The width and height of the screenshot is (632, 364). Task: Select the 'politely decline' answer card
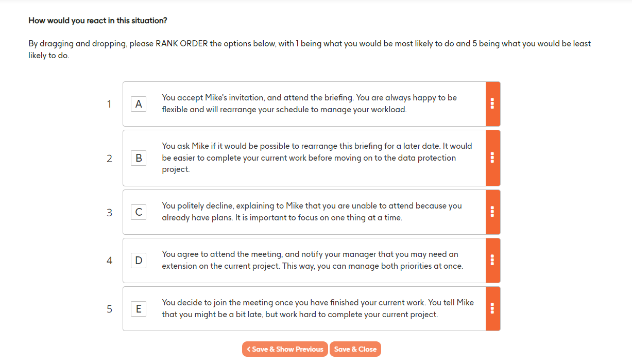[x=309, y=212]
